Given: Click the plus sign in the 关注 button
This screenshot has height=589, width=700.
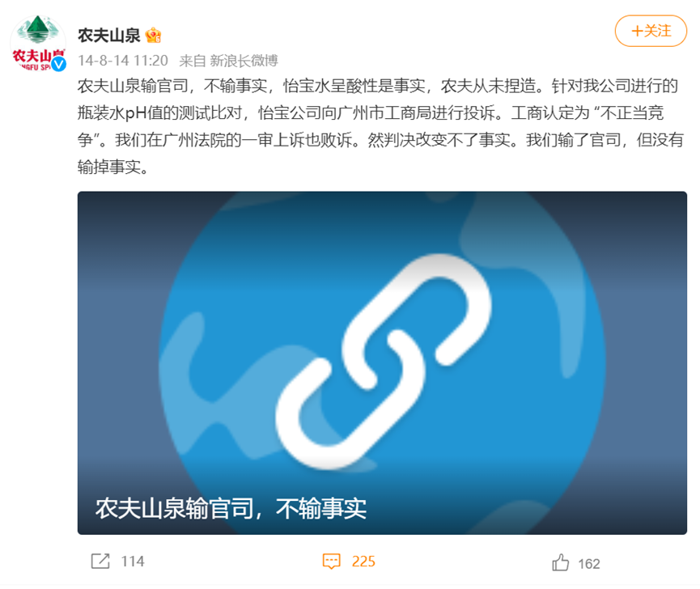Looking at the screenshot, I should pyautogui.click(x=637, y=32).
